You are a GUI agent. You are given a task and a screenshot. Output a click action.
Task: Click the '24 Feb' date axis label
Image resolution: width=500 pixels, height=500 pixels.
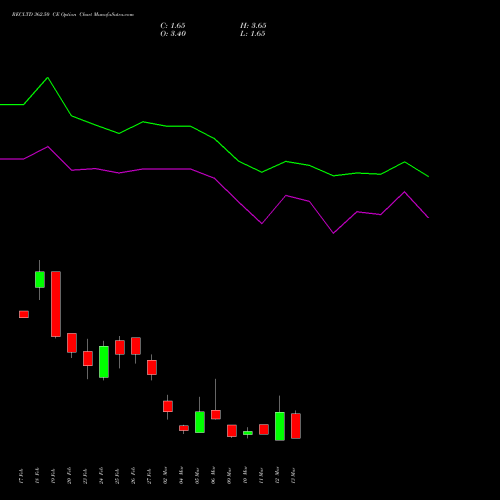(x=101, y=476)
